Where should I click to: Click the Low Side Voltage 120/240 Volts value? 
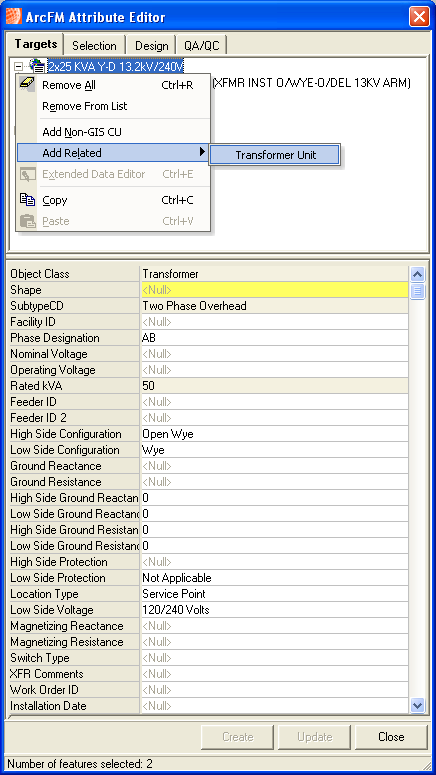274,610
